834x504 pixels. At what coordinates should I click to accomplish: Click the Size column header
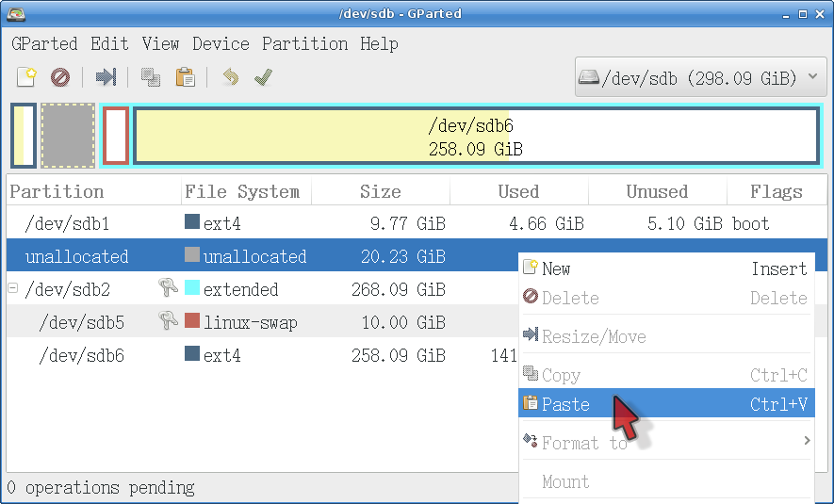[x=380, y=192]
